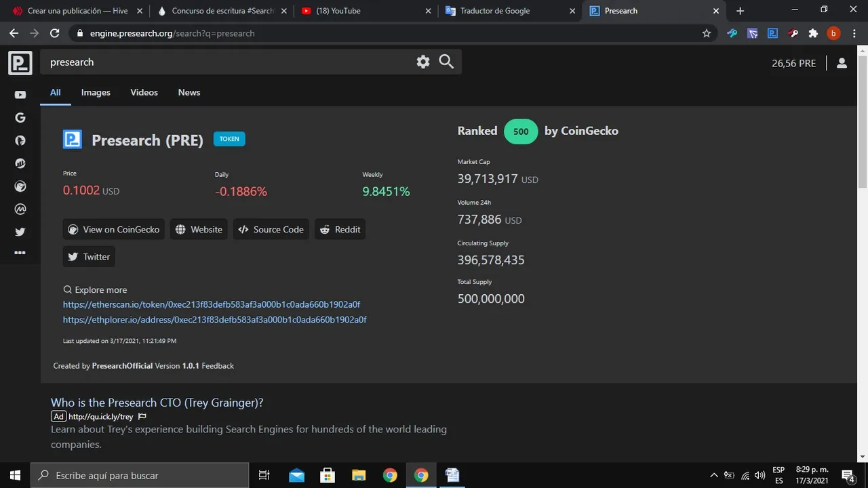Go back to the previous page
868x488 pixels.
(x=14, y=33)
